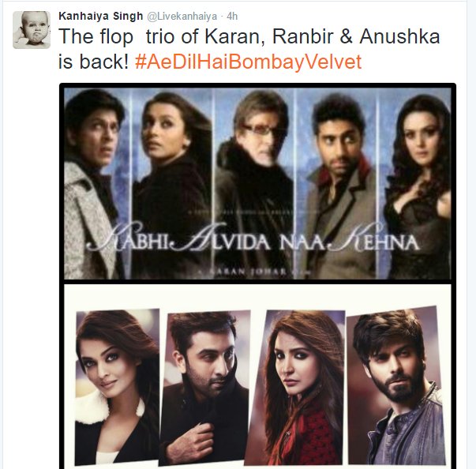Select the man with red-collared grey blazer

336,184
